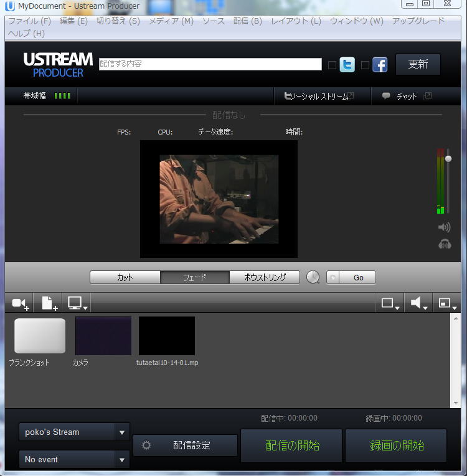Click the volume slider knob
Viewport: 467px width, 476px height.
[x=448, y=158]
